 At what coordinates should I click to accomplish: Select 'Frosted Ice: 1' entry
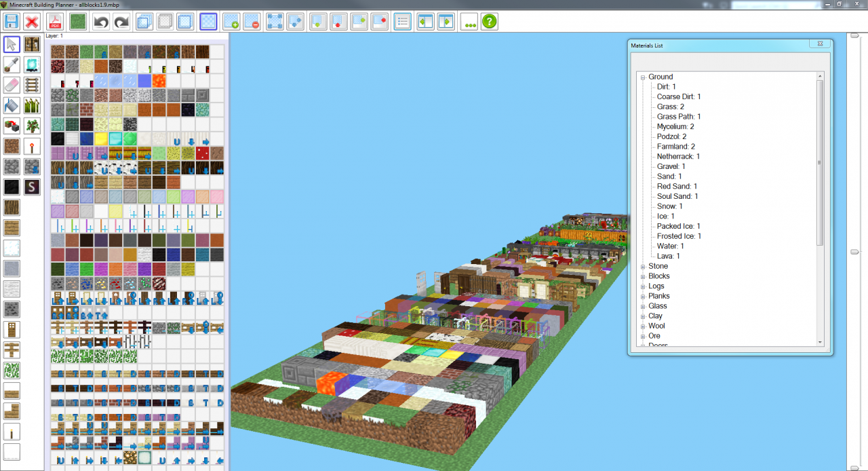point(679,236)
